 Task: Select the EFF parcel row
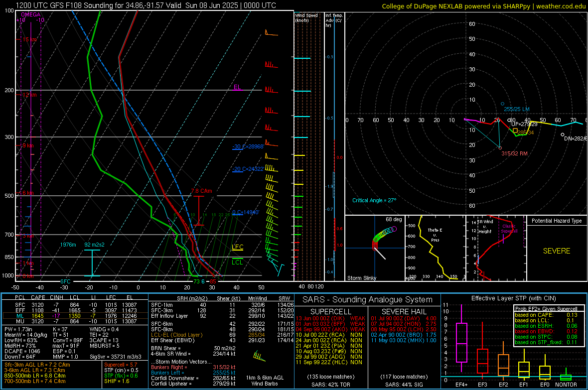[x=75, y=310]
